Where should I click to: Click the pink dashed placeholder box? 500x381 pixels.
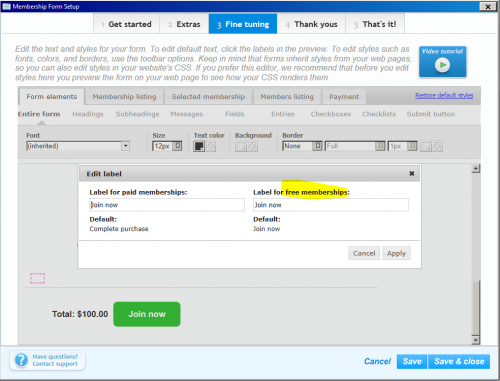pos(38,278)
